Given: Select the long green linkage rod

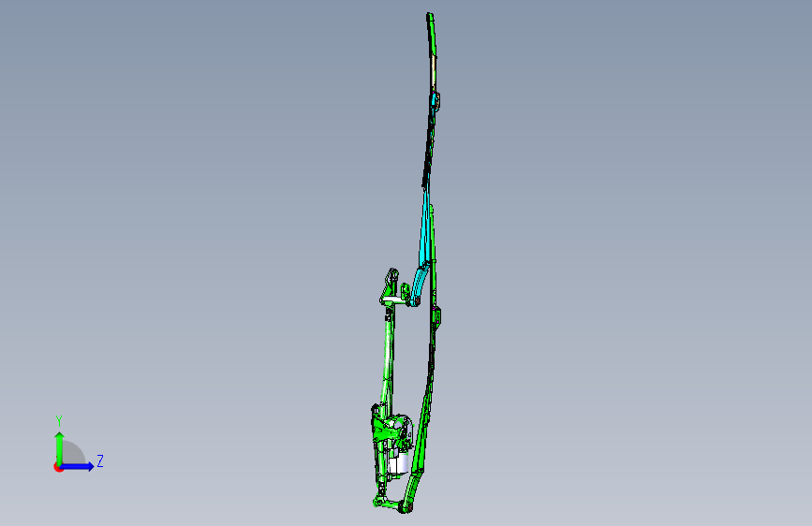Looking at the screenshot, I should pos(388,358).
